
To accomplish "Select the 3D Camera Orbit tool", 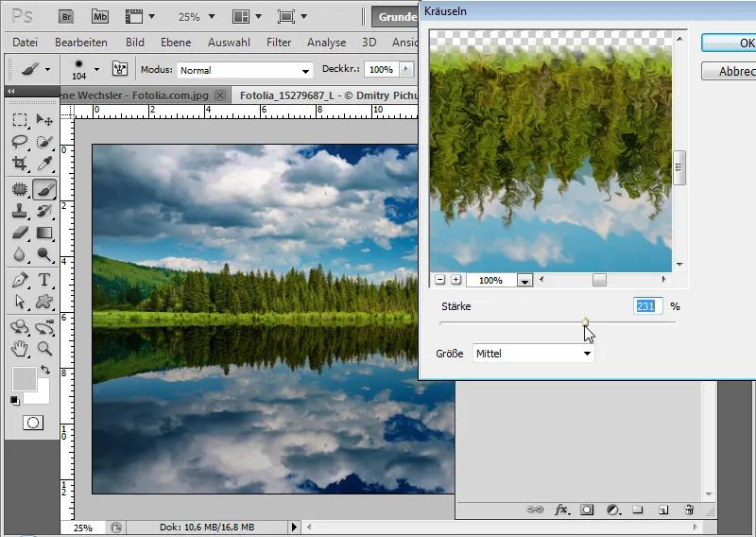I will tap(44, 327).
